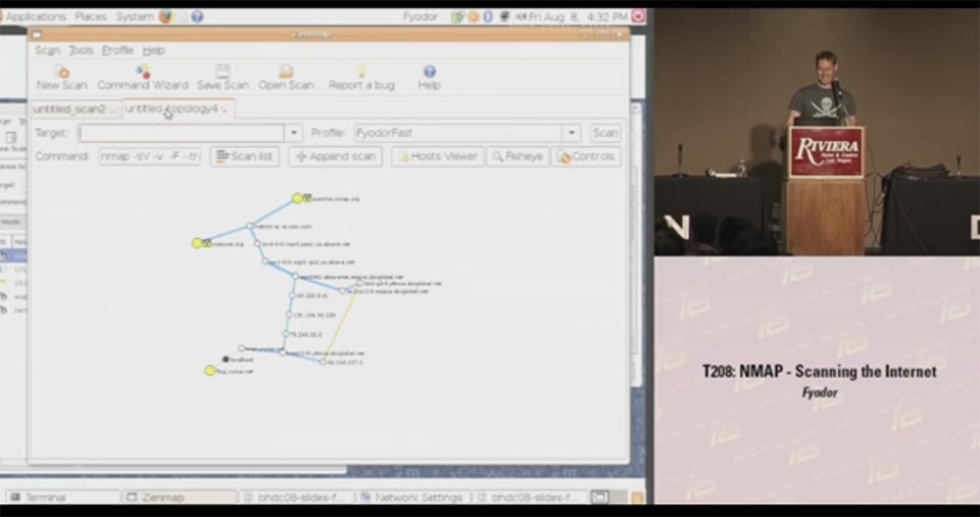Launch Firefox from the top panel
This screenshot has width=980, height=517.
(165, 17)
